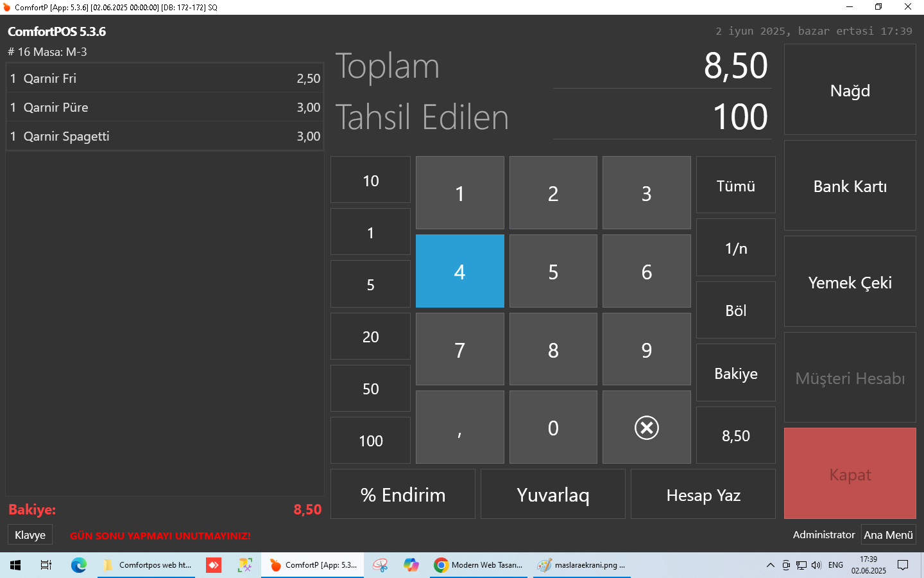
Task: Tap the quick amount 50 button
Action: click(x=370, y=389)
